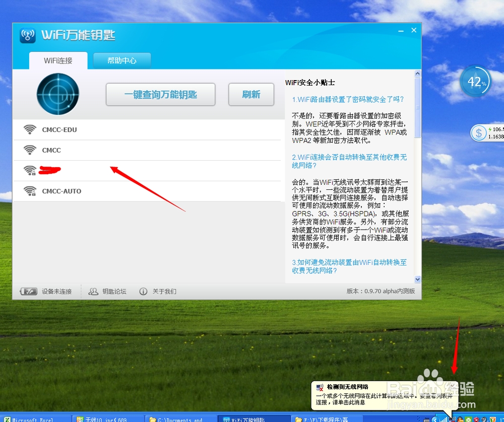
Task: Switch to the 帮助中心 tab
Action: [x=121, y=60]
